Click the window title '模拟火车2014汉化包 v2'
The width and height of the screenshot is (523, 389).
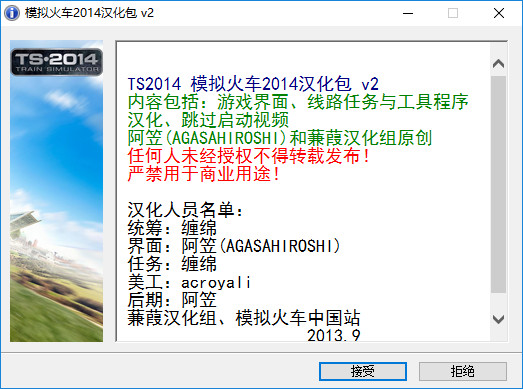click(89, 13)
